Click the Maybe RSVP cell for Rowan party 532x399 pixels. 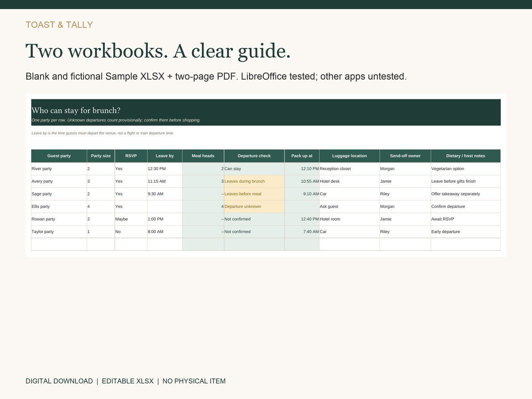(x=131, y=219)
